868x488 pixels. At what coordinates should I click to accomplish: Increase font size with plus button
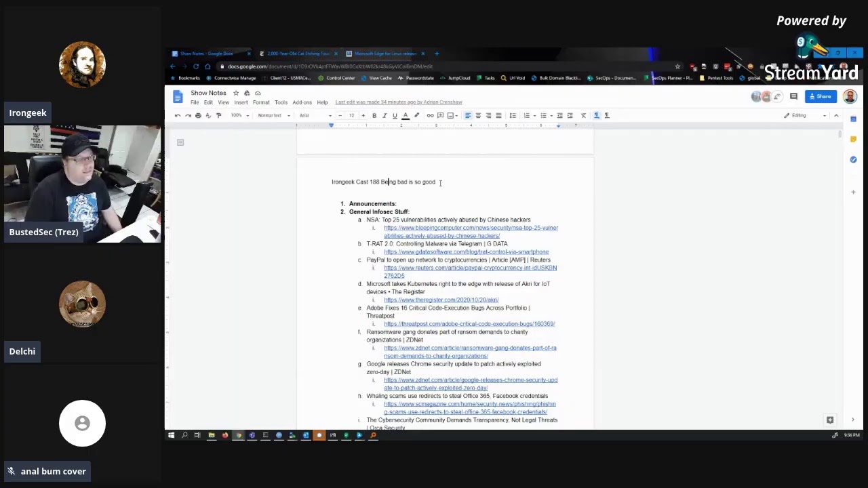[x=363, y=115]
